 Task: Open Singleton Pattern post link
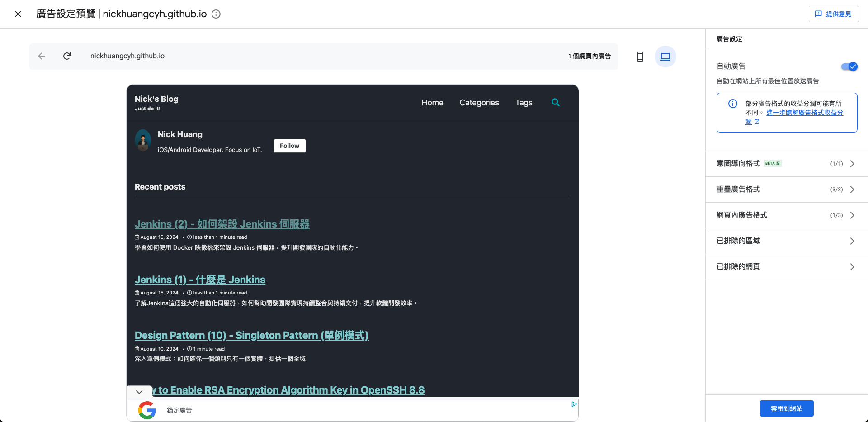252,335
